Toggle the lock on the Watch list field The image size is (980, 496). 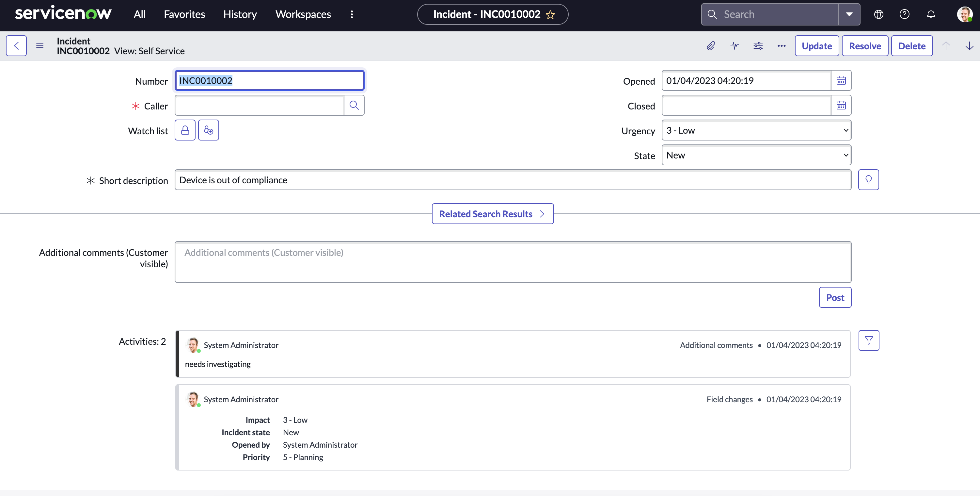click(x=185, y=130)
